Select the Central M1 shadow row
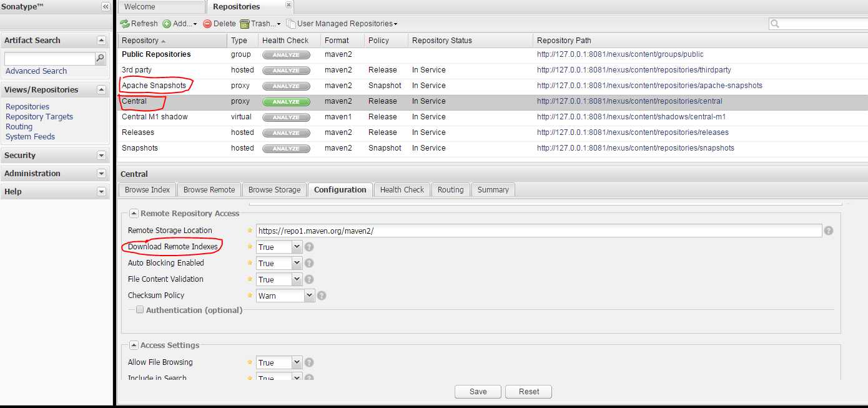 click(x=492, y=117)
